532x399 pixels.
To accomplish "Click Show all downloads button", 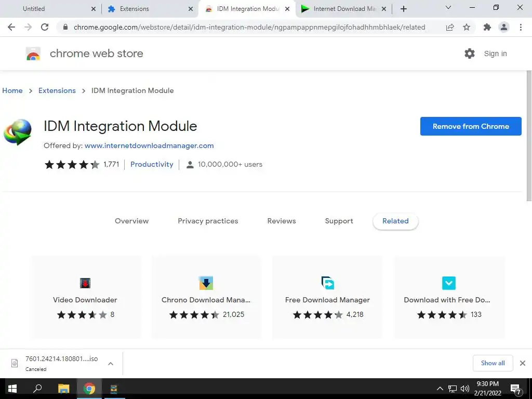I will [493, 363].
